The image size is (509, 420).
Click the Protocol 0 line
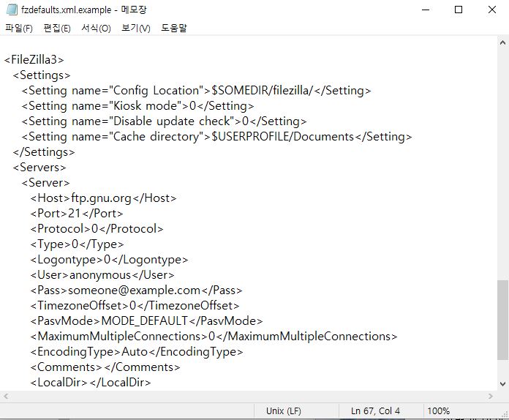(x=97, y=229)
